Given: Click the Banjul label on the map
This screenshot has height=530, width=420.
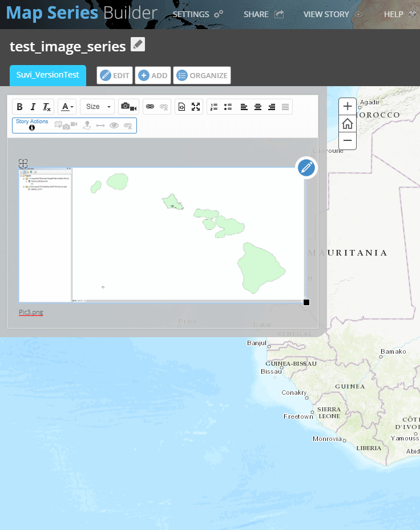Looking at the screenshot, I should (x=257, y=343).
